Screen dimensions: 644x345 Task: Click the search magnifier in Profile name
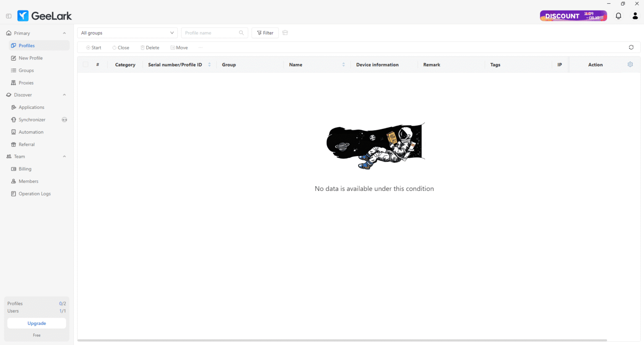(x=241, y=33)
